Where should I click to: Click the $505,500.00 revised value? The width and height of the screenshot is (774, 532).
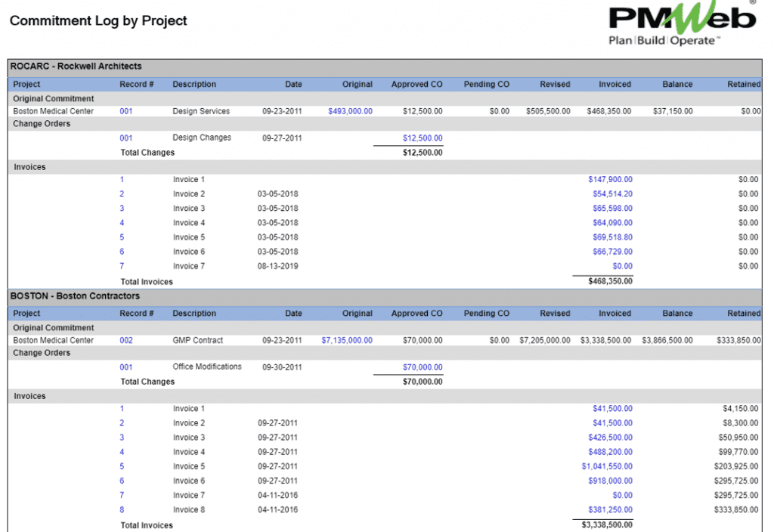point(548,112)
